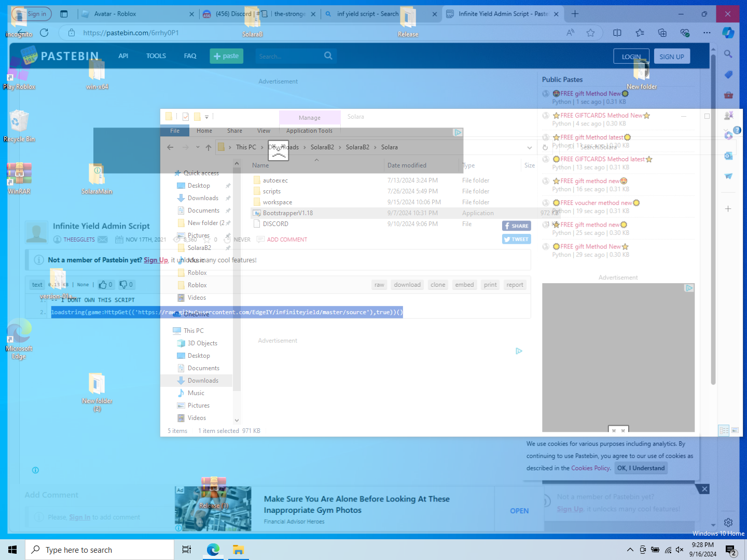Show hidden system tray icons
Viewport: 747px width, 560px height.
pyautogui.click(x=630, y=550)
